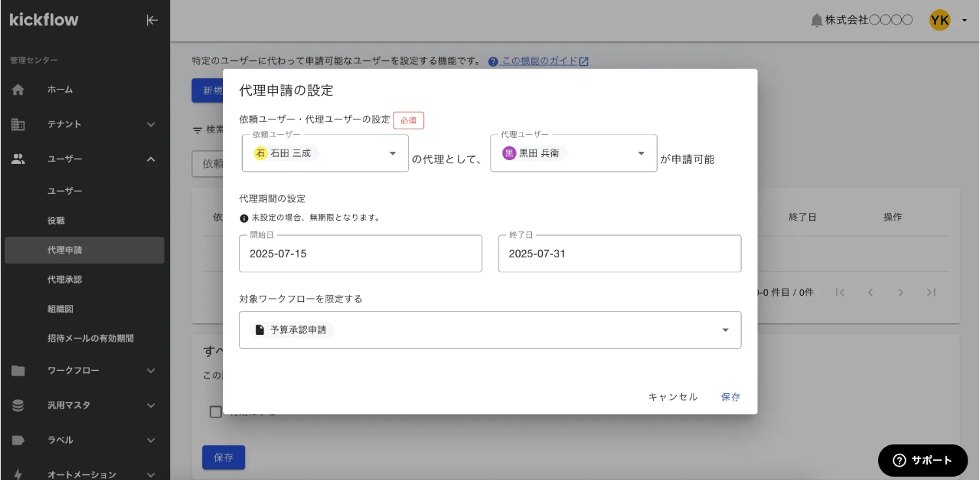980x480 pixels.
Task: Click the YK user avatar
Action: [940, 21]
